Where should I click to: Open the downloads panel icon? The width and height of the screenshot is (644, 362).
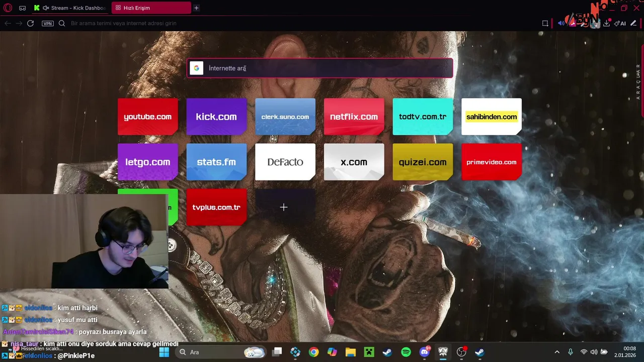(607, 23)
